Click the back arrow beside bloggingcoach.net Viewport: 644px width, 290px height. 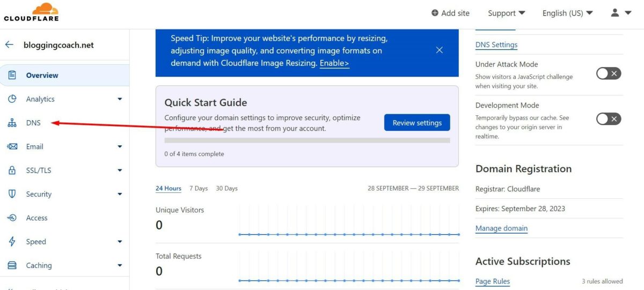pos(9,45)
